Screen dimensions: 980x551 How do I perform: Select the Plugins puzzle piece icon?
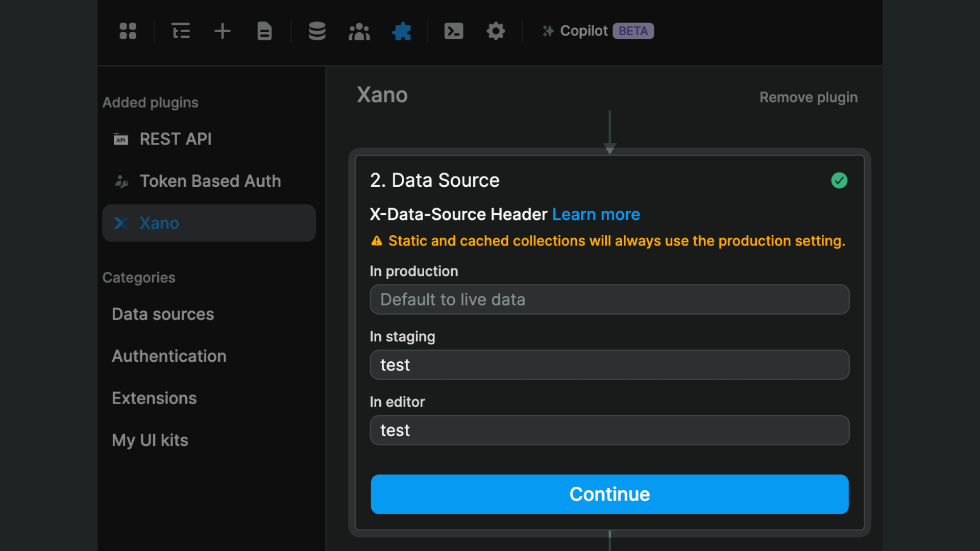402,31
